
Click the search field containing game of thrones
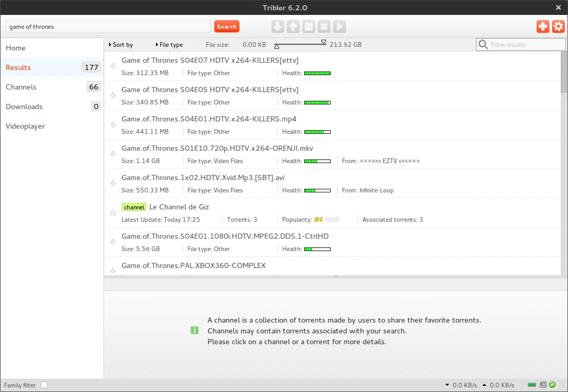(x=108, y=26)
